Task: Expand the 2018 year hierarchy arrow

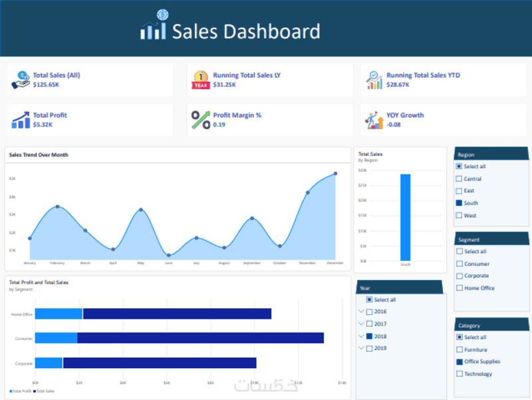Action: pyautogui.click(x=361, y=336)
